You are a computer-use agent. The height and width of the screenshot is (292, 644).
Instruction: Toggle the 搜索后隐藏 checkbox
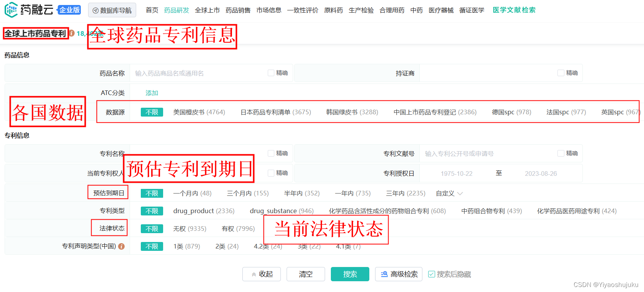pyautogui.click(x=432, y=274)
